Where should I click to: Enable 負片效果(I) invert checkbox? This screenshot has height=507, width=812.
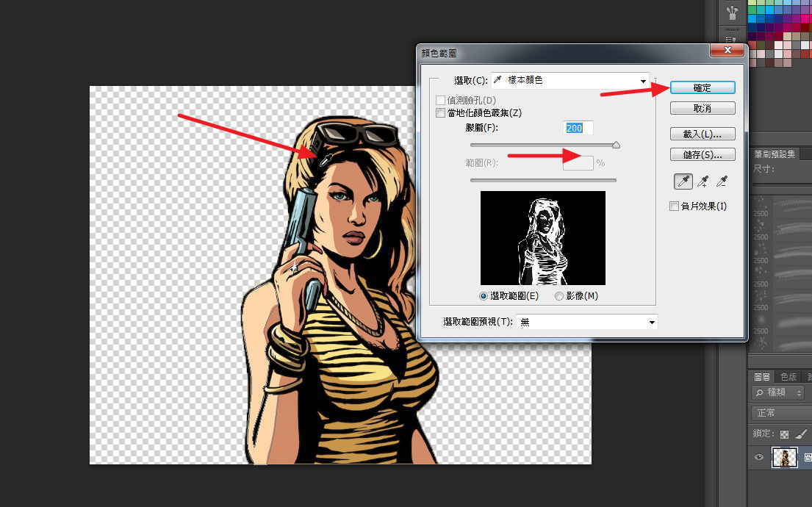click(x=675, y=206)
